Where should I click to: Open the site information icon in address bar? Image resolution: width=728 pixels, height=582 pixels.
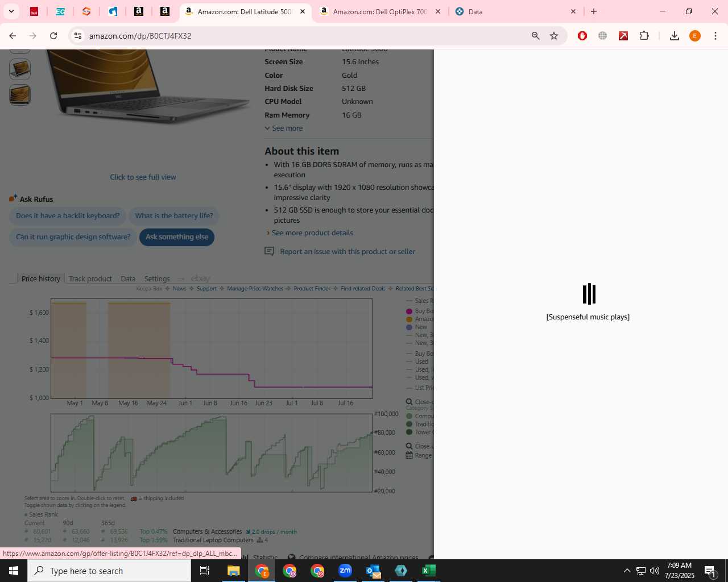click(78, 36)
